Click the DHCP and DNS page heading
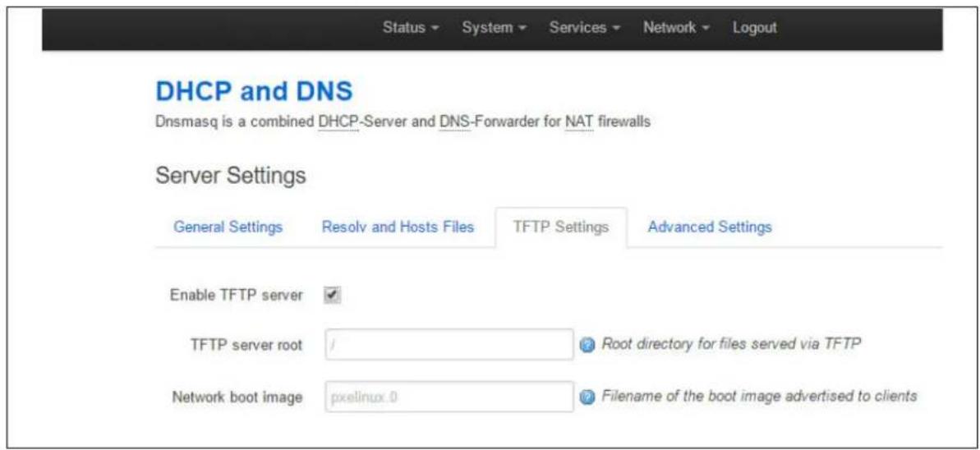The image size is (980, 450). (254, 92)
